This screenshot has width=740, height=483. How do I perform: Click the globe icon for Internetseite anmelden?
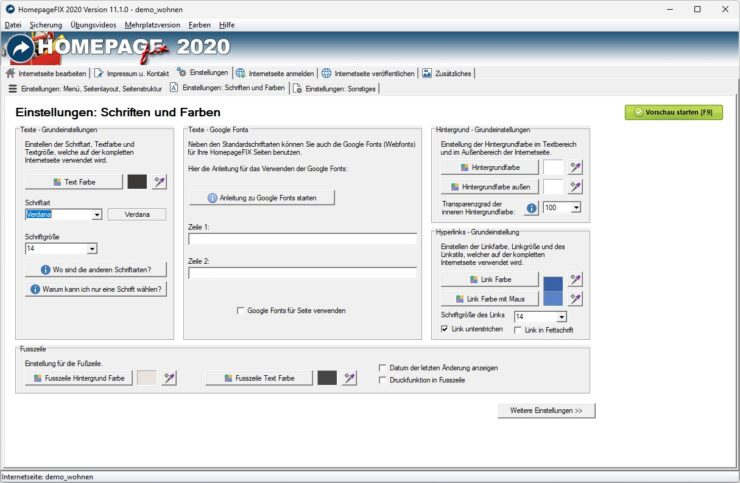coord(241,73)
